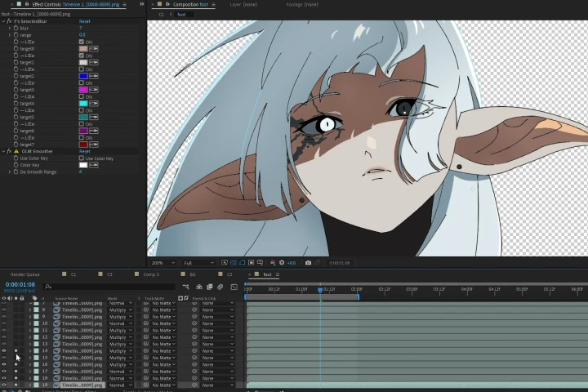This screenshot has width=588, height=392.
Task: Open the target7 dark red color swatch
Action: pos(83,145)
